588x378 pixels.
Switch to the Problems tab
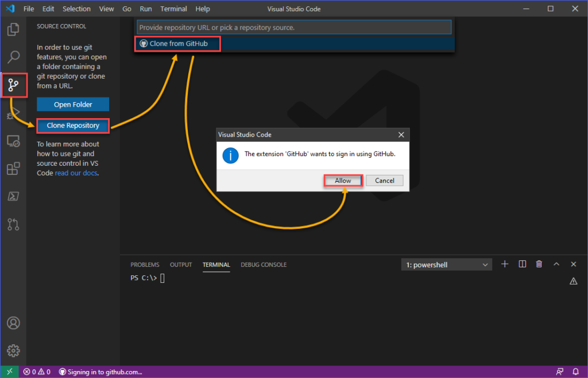[145, 264]
